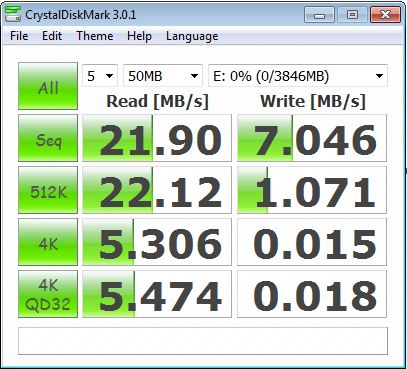
Task: Open the Language menu
Action: coord(192,36)
